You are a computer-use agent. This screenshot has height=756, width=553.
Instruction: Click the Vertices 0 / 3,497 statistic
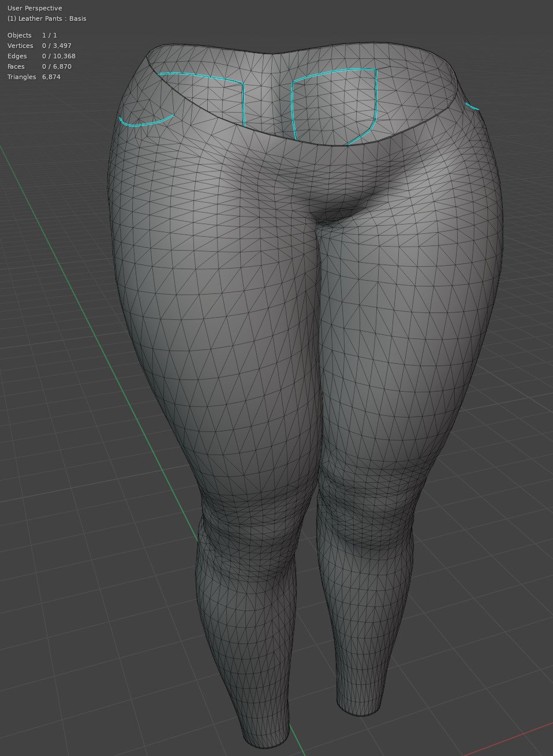pyautogui.click(x=39, y=46)
